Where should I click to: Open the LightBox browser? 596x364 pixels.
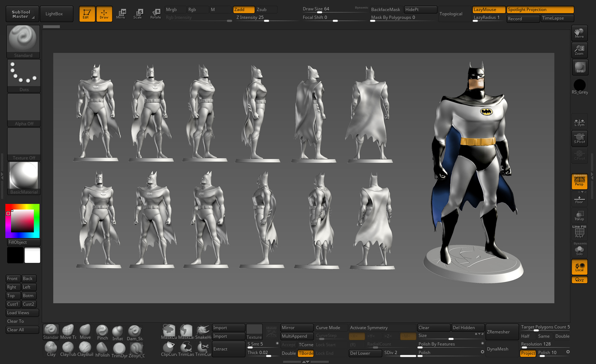tap(56, 14)
